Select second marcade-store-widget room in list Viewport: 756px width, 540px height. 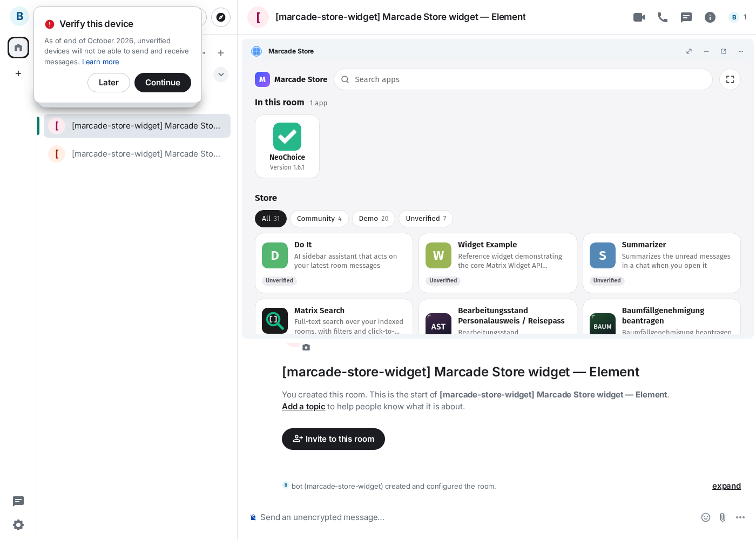pos(137,154)
